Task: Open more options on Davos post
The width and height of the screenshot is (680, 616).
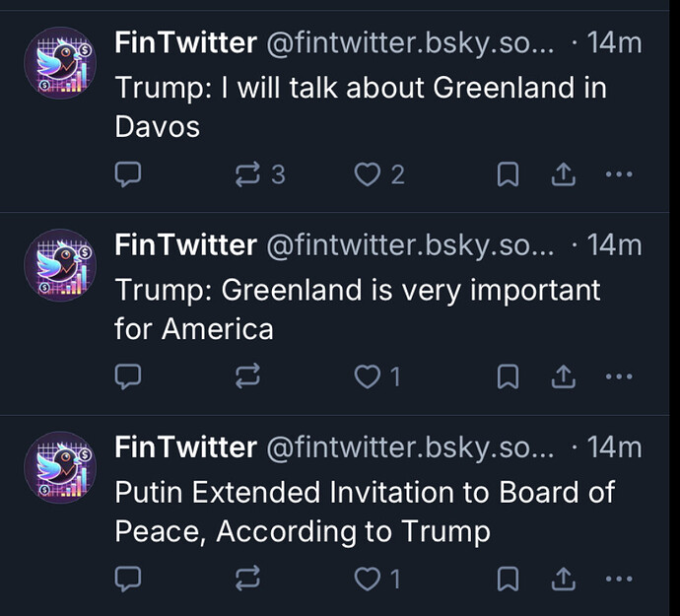Action: (618, 174)
